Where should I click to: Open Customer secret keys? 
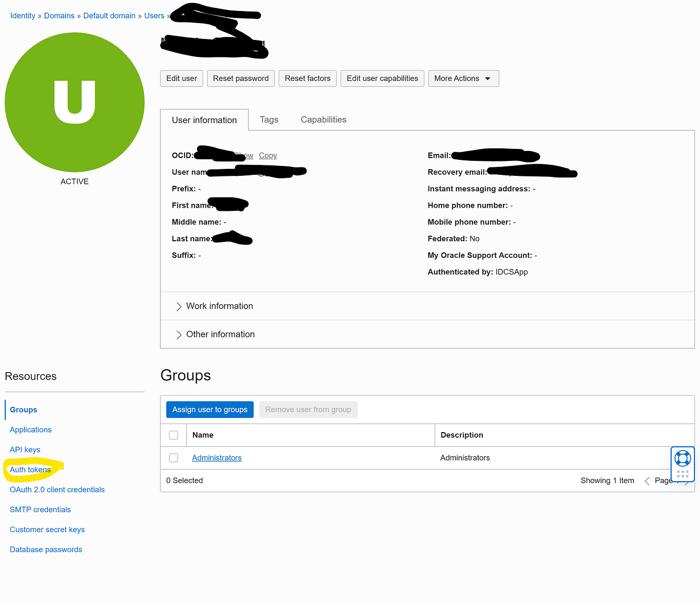(x=47, y=530)
